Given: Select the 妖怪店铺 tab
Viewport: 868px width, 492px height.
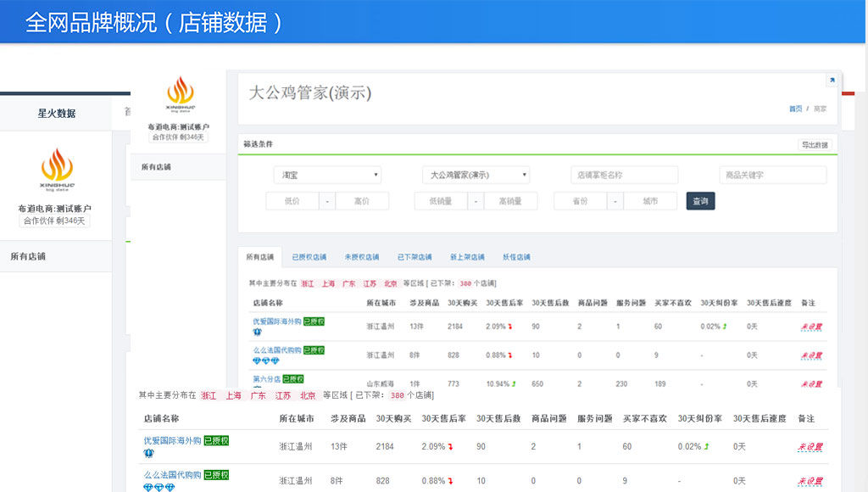Looking at the screenshot, I should (516, 257).
